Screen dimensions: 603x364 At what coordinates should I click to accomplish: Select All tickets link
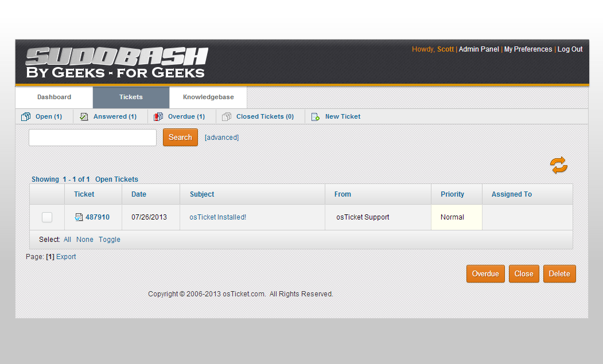coord(67,240)
